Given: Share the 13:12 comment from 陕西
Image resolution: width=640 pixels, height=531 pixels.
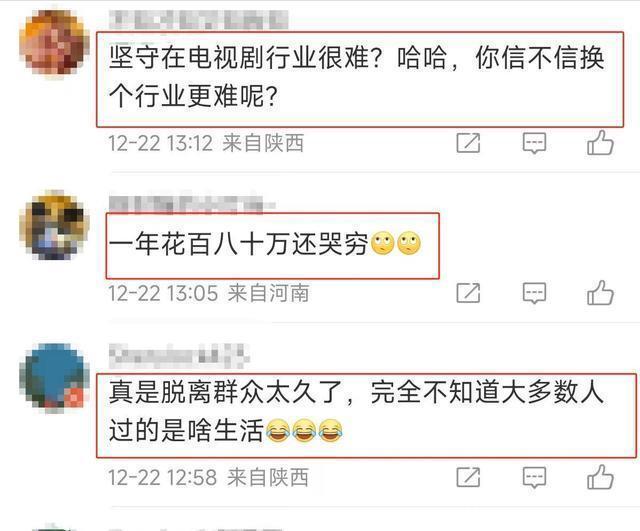Looking at the screenshot, I should tap(468, 143).
